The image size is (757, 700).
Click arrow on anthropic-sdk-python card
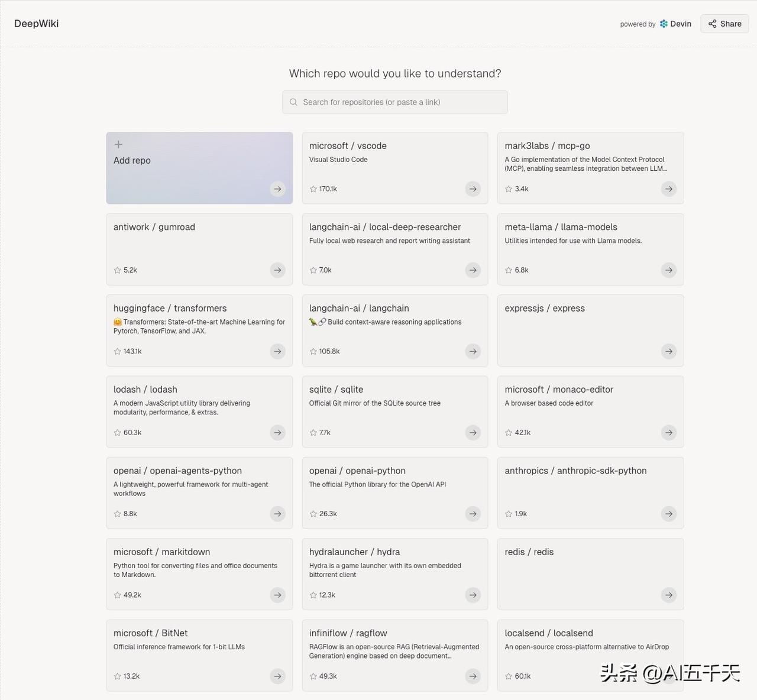[668, 514]
